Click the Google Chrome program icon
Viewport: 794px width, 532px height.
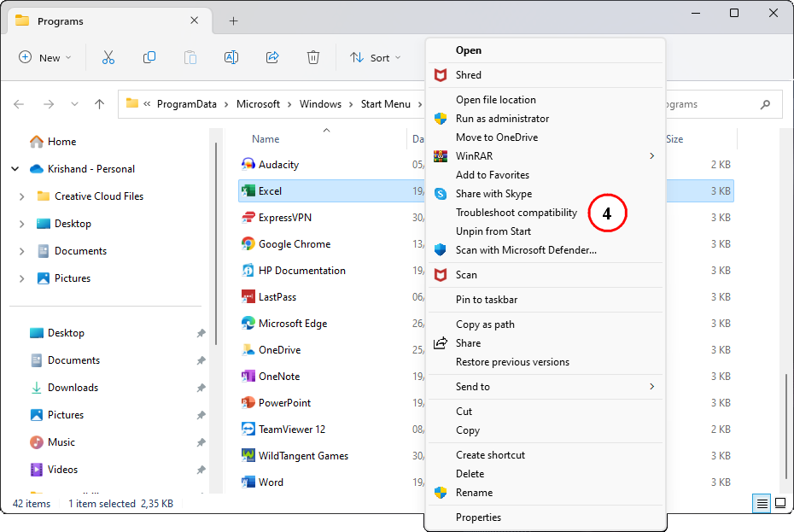(248, 243)
